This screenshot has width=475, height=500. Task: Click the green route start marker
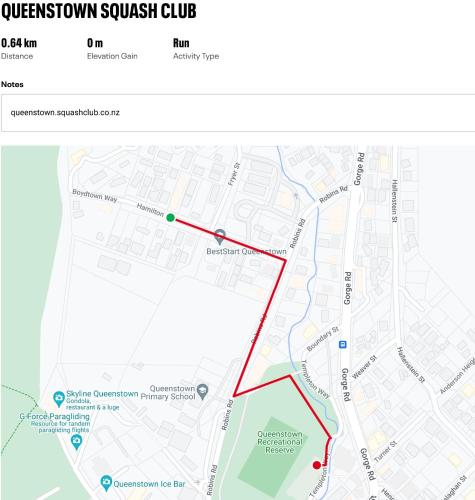click(x=170, y=218)
